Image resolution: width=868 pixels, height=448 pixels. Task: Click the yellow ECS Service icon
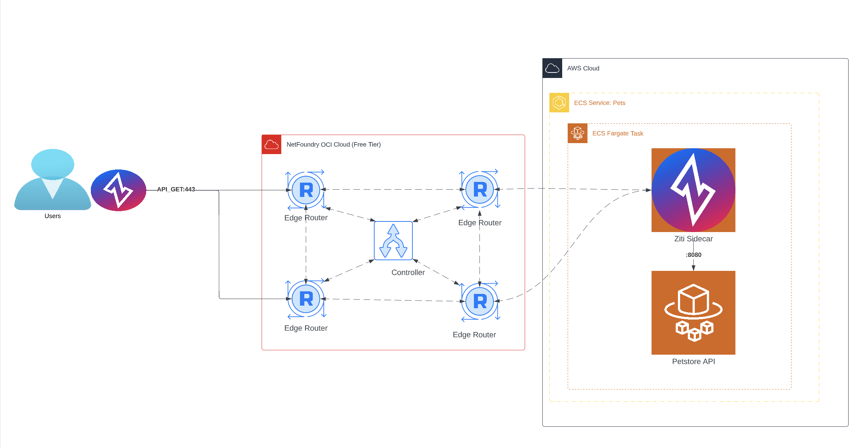[559, 102]
